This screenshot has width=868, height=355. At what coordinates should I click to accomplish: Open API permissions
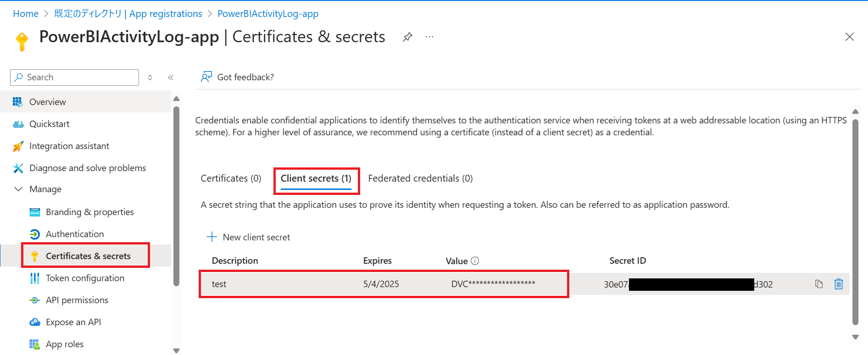pyautogui.click(x=76, y=300)
